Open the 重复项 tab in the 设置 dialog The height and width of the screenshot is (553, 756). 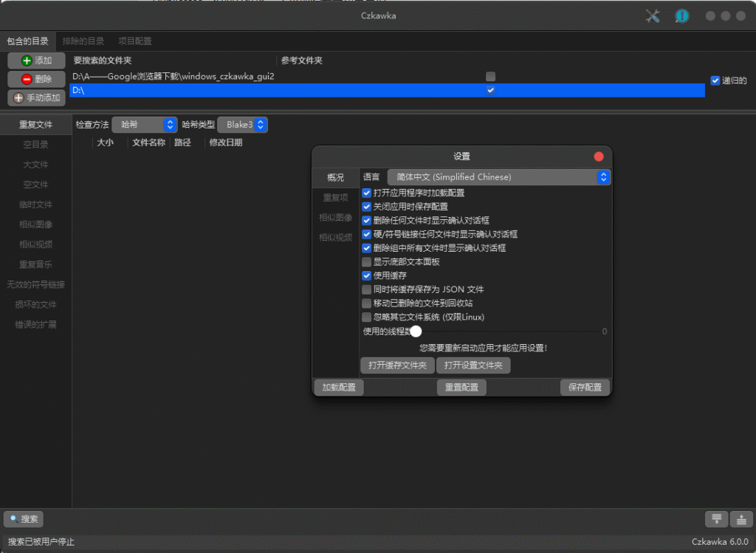tap(336, 198)
